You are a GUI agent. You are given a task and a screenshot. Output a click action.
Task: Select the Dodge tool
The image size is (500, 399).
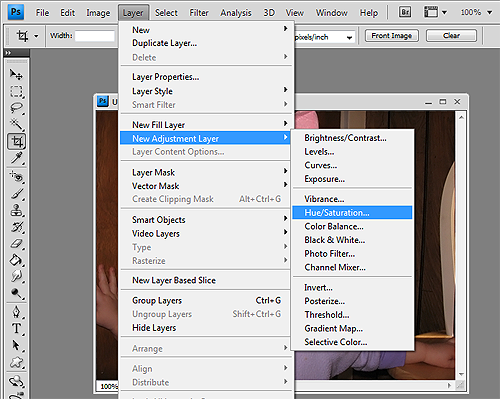pyautogui.click(x=16, y=293)
